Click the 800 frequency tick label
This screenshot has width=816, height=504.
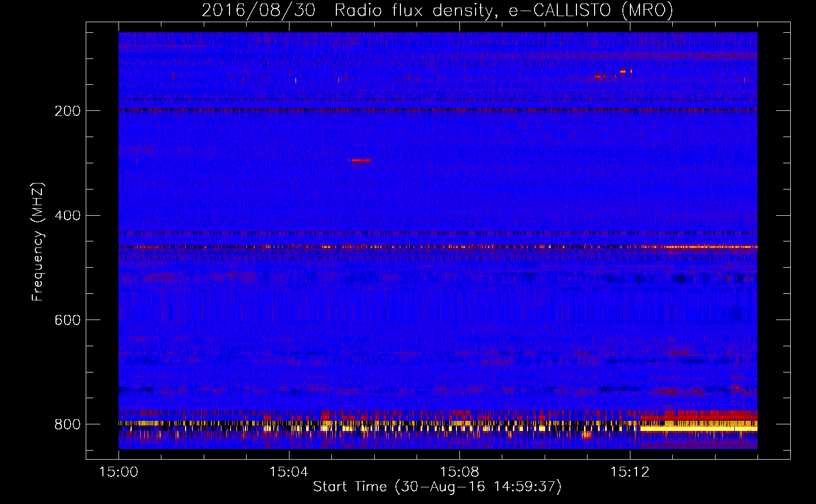tap(68, 425)
